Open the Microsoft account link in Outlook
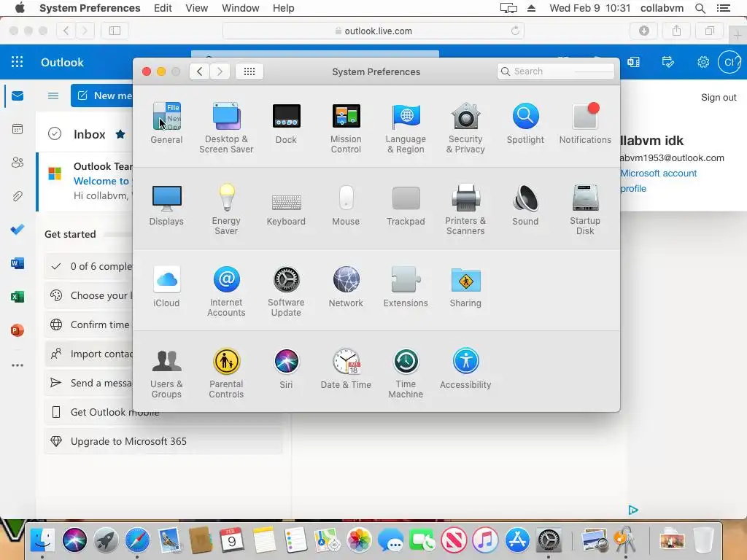 [x=659, y=174]
